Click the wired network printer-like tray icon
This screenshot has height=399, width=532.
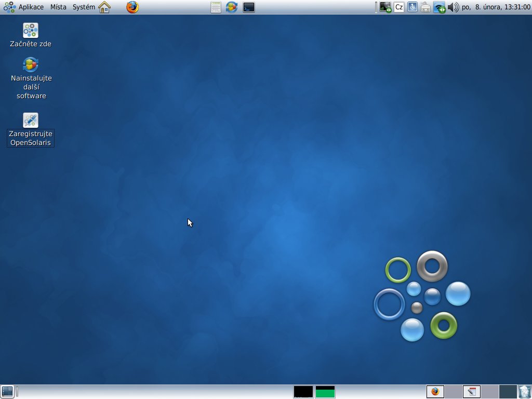point(425,7)
